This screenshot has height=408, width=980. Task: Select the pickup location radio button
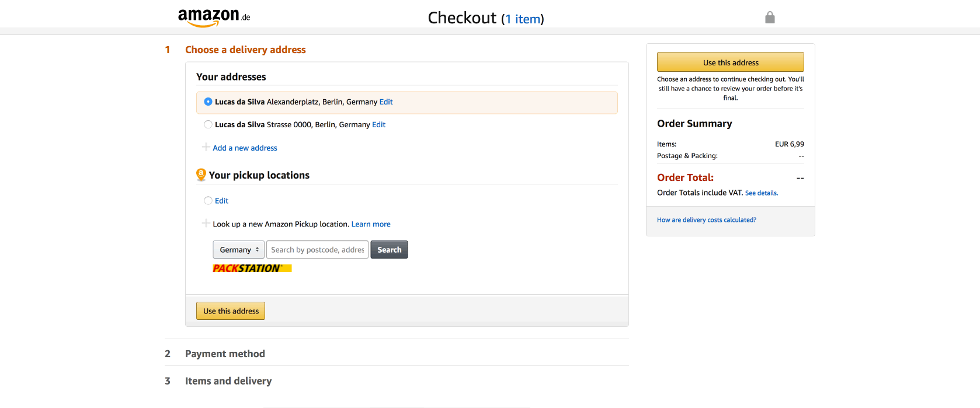[208, 200]
